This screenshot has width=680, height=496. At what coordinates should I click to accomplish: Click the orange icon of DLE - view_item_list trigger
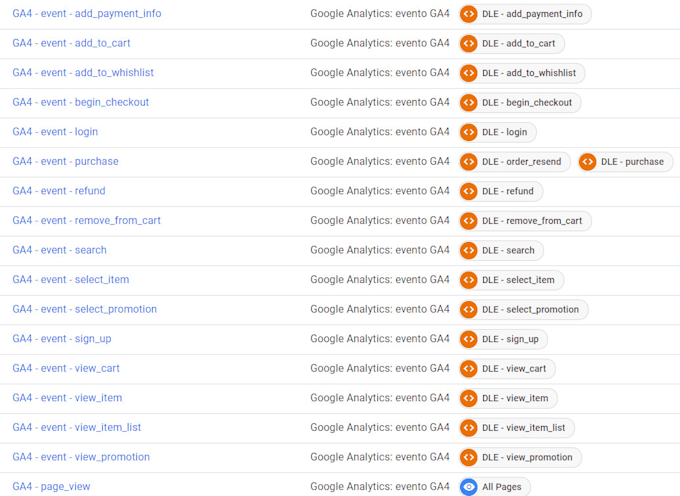(x=469, y=427)
